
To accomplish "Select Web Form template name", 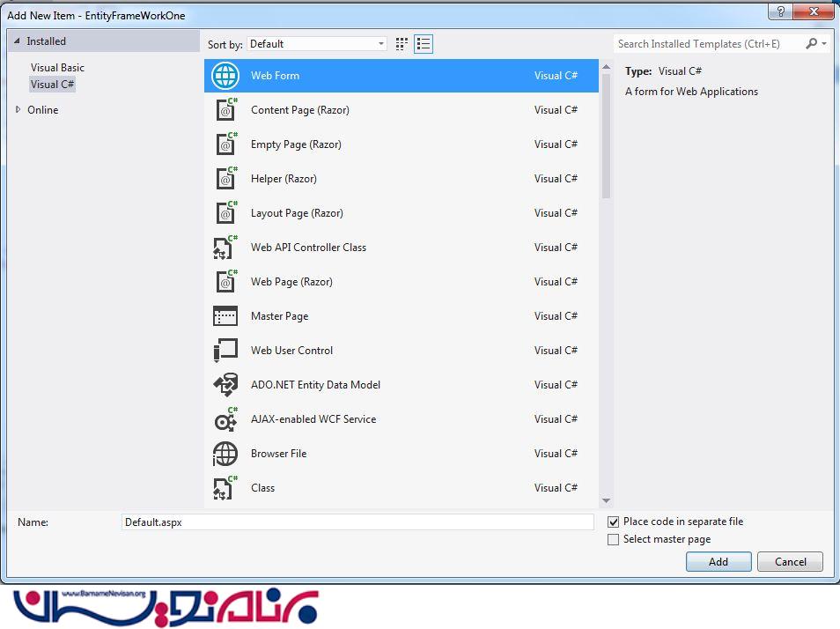I will 275,76.
